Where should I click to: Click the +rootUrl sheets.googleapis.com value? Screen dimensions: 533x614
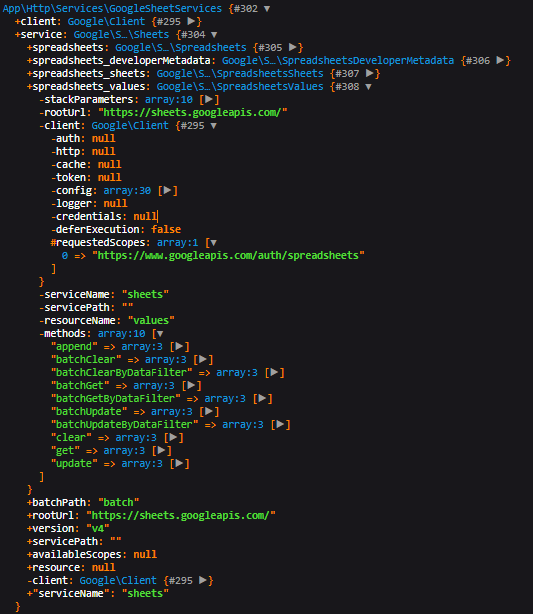coord(181,515)
